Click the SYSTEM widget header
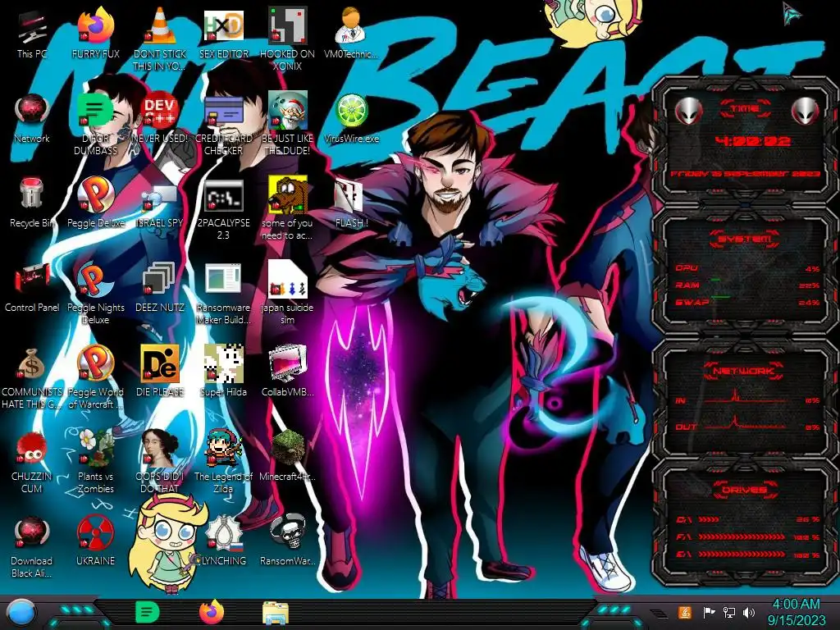Image resolution: width=840 pixels, height=630 pixels. click(745, 239)
